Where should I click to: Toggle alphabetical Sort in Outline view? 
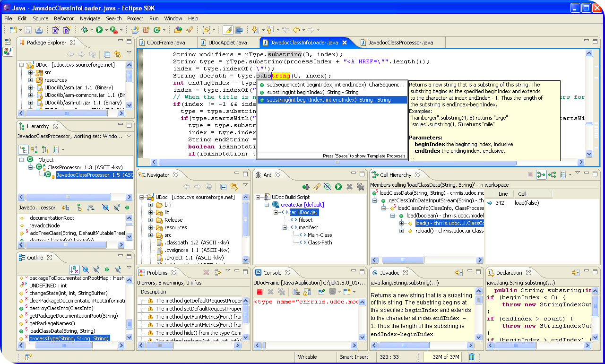74,269
